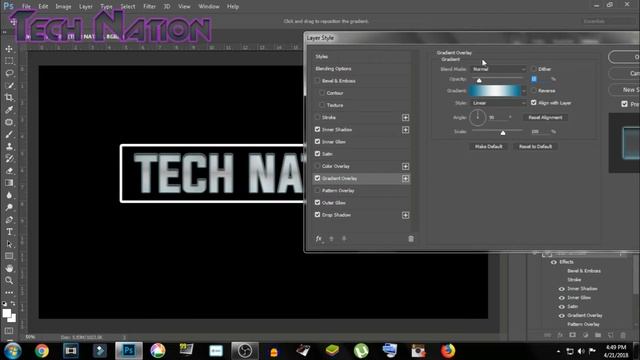Uncheck the Inner Shadow effect
This screenshot has width=640, height=360.
[x=317, y=129]
